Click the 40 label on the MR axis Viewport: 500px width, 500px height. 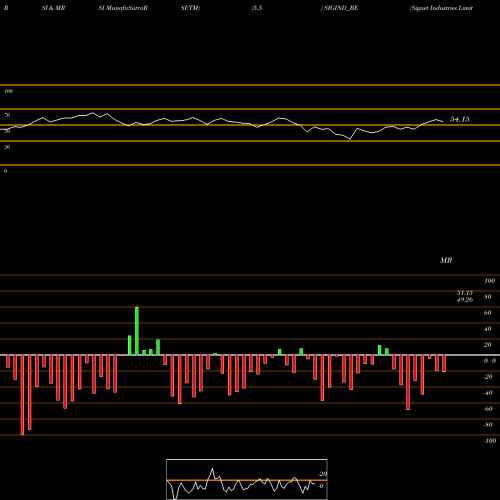[x=488, y=329]
